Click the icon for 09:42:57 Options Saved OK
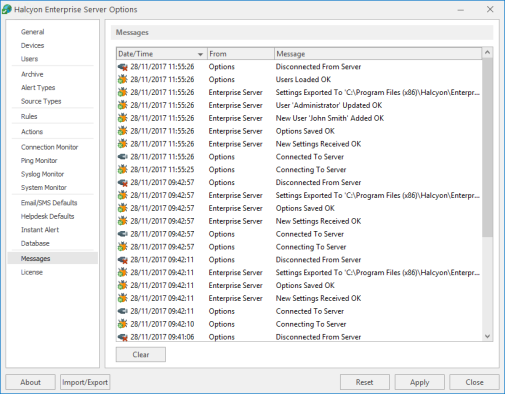 123,208
